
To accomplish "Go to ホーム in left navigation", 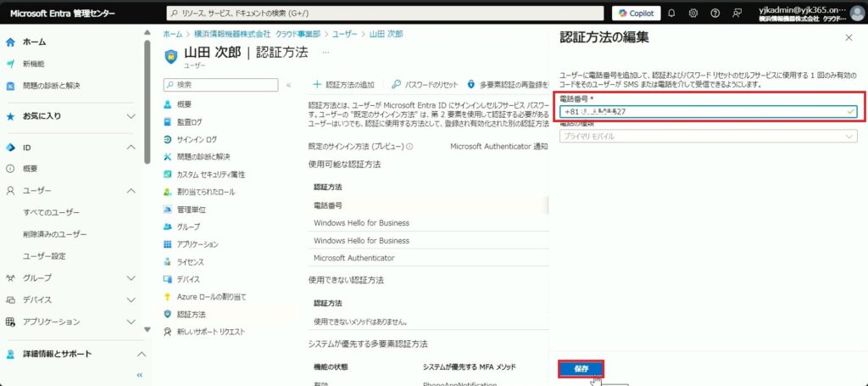I will point(34,42).
